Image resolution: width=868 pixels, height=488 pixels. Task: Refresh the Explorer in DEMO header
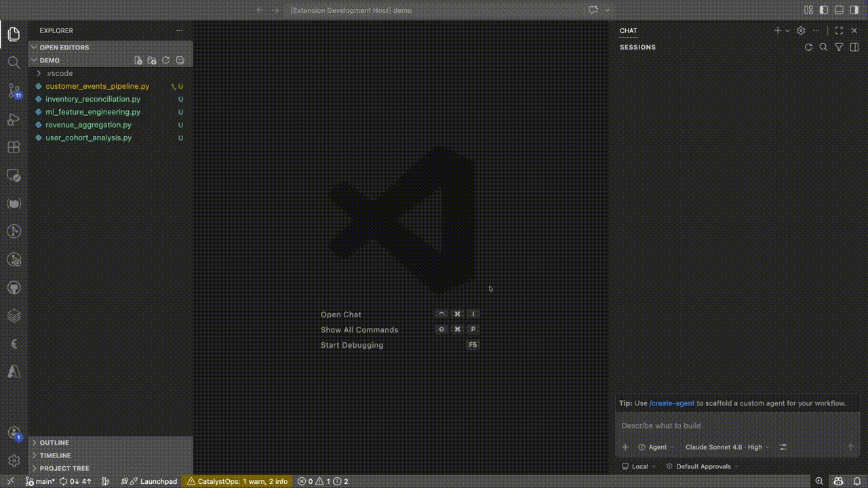click(x=165, y=60)
